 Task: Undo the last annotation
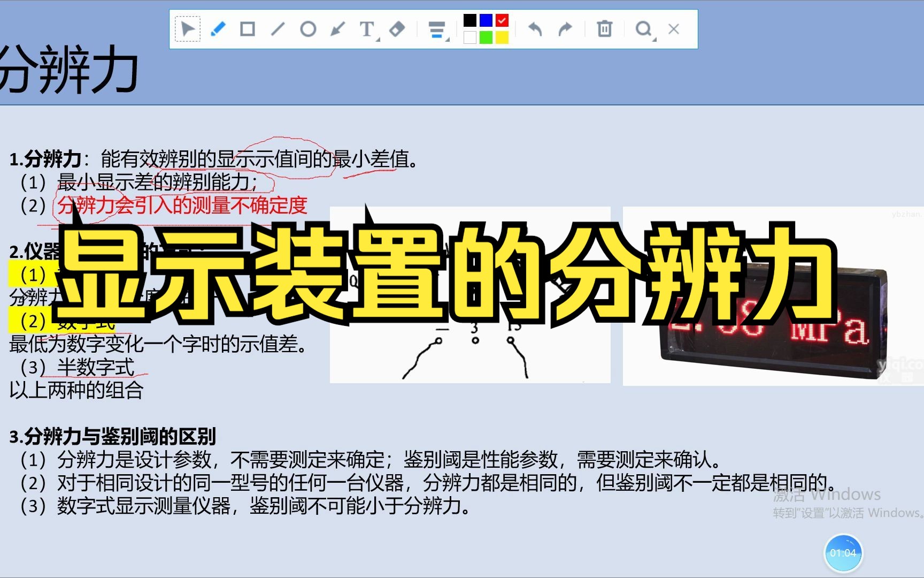[x=535, y=29]
